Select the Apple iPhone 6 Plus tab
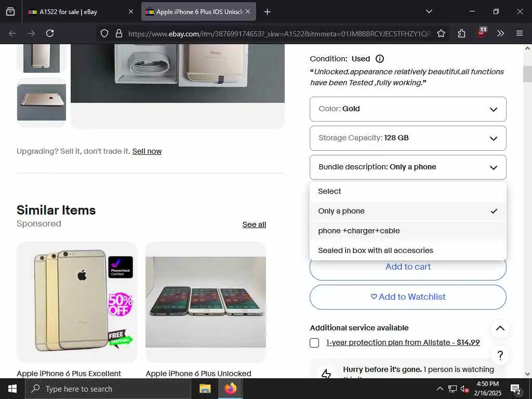 (198, 12)
